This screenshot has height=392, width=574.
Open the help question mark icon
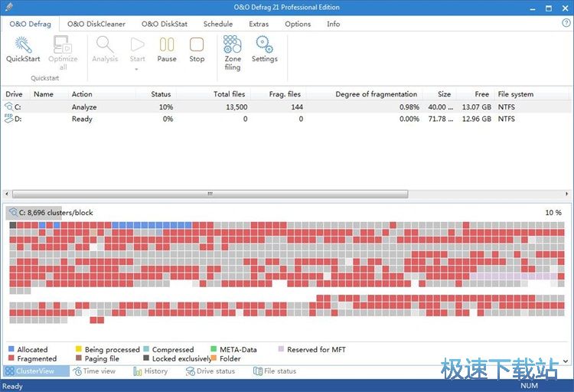pyautogui.click(x=566, y=23)
